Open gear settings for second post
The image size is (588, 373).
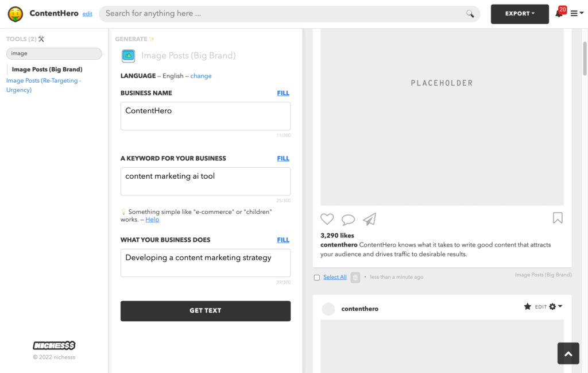(x=555, y=306)
